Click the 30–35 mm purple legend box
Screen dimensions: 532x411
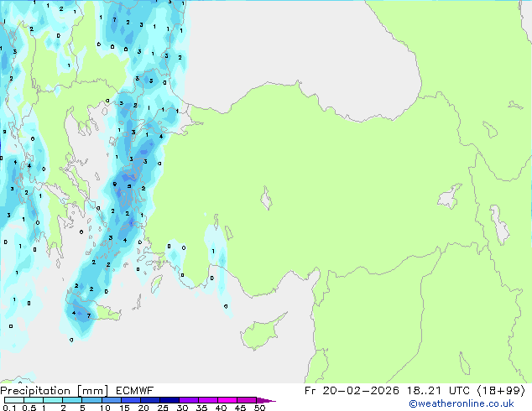189,400
